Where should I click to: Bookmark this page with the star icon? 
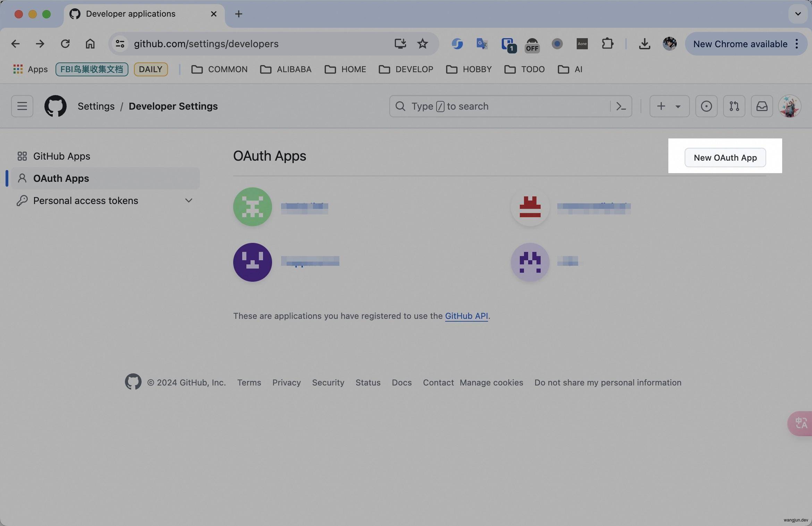[422, 44]
